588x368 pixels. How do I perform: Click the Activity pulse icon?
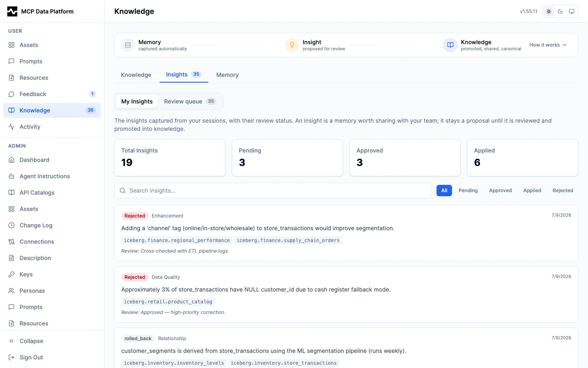(x=11, y=127)
